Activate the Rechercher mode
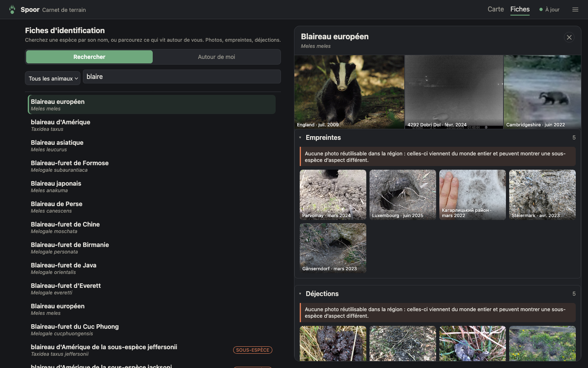The height and width of the screenshot is (368, 588). pyautogui.click(x=89, y=57)
